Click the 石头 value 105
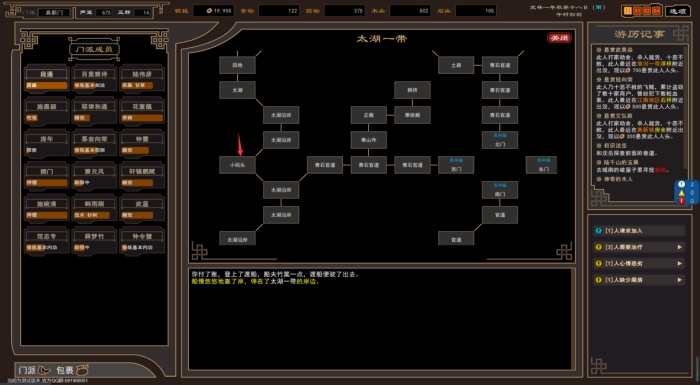Screen dimensions: 700x385 476,11
